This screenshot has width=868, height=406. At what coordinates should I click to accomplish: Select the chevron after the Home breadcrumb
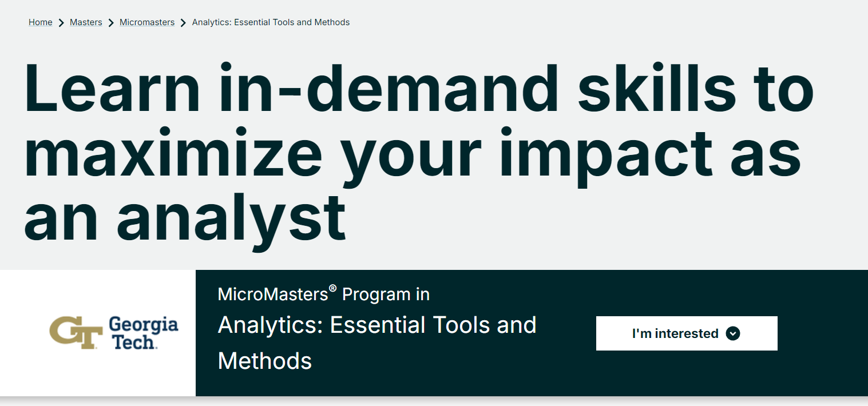click(x=60, y=22)
